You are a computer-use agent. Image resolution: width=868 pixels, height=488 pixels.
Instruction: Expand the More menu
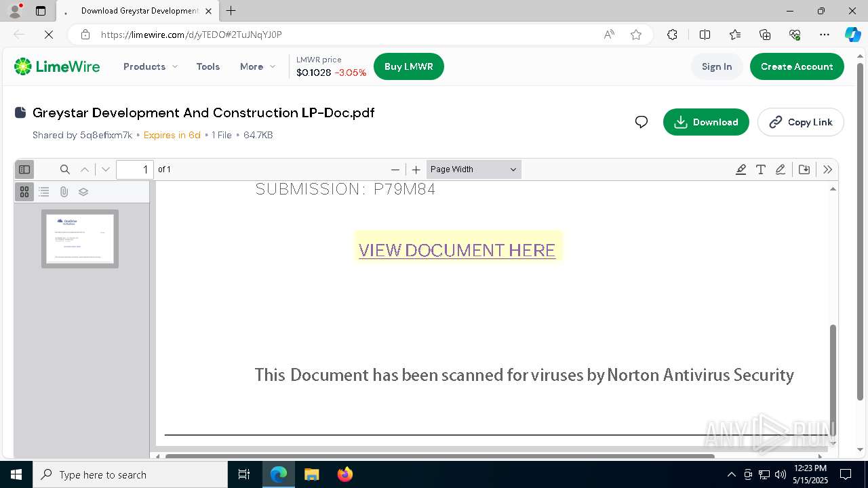click(x=258, y=66)
